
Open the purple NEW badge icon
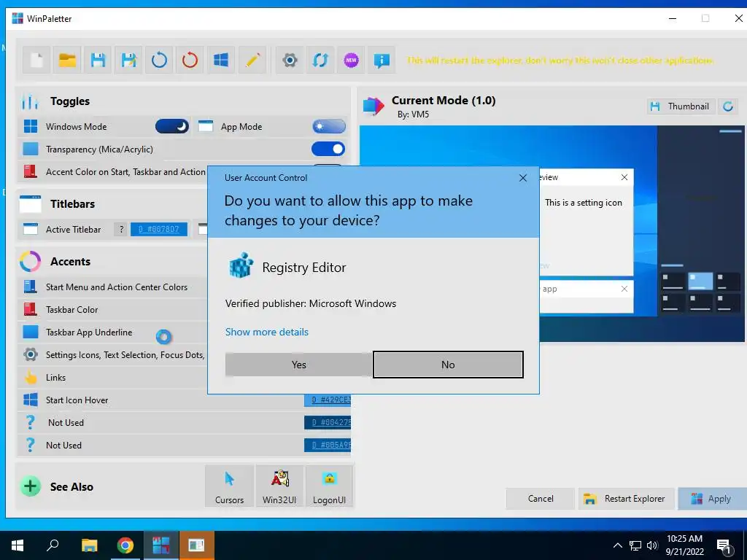[351, 61]
